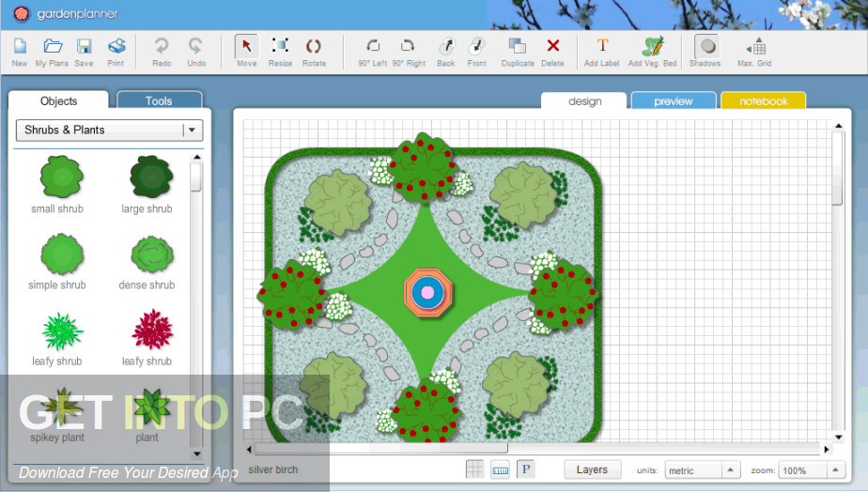Click the gardenplanner logo icon
Viewport: 868px width, 492px height.
[21, 14]
